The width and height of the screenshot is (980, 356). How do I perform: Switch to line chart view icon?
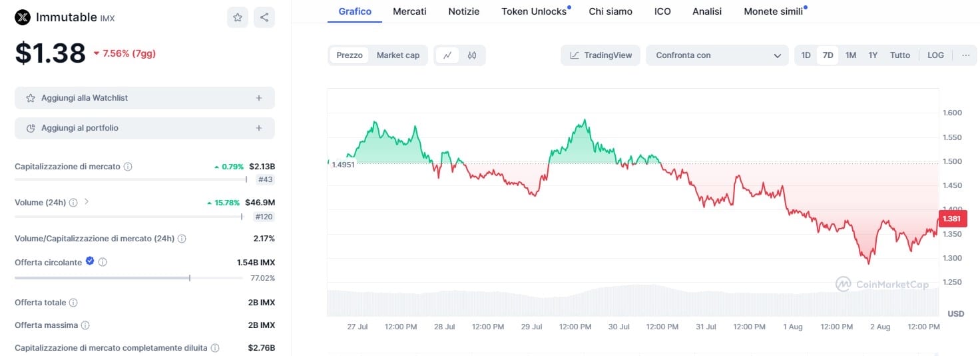(447, 55)
